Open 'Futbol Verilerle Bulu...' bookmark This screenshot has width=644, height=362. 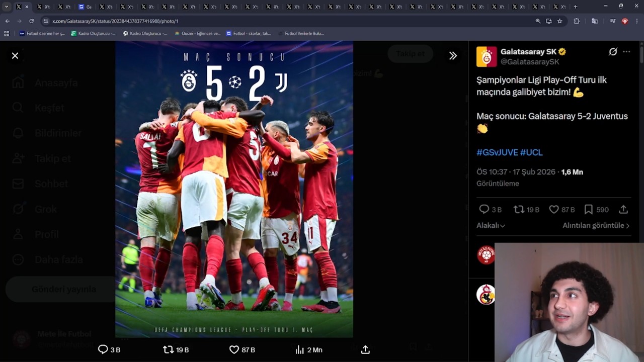pyautogui.click(x=301, y=34)
